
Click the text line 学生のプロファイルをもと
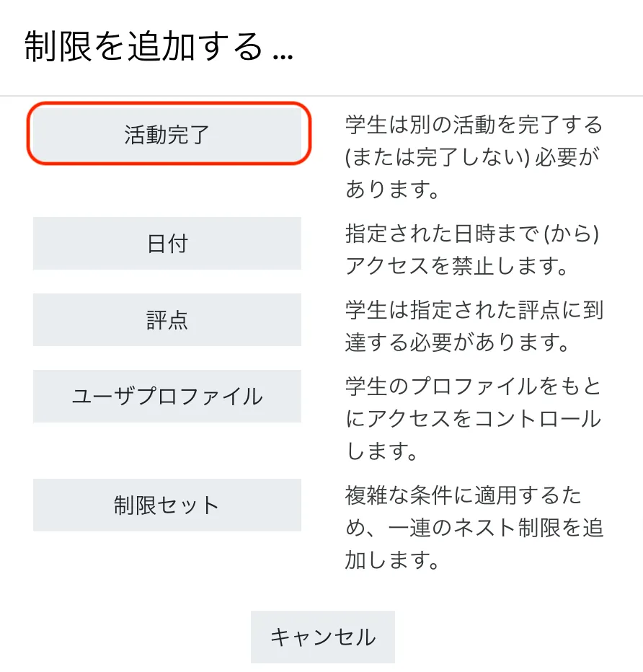pos(474,386)
